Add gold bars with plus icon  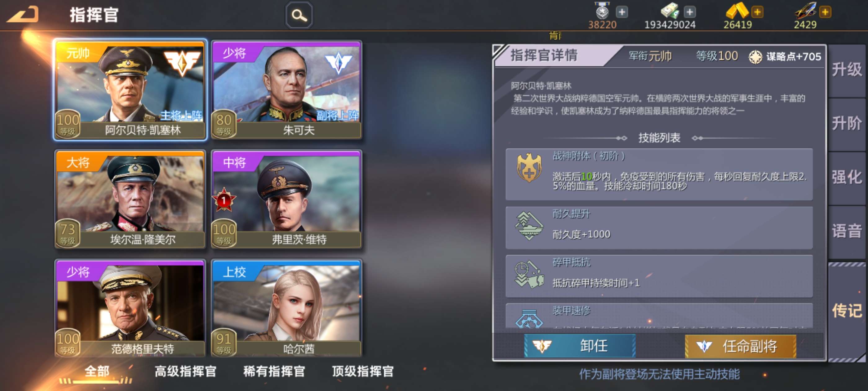point(757,12)
